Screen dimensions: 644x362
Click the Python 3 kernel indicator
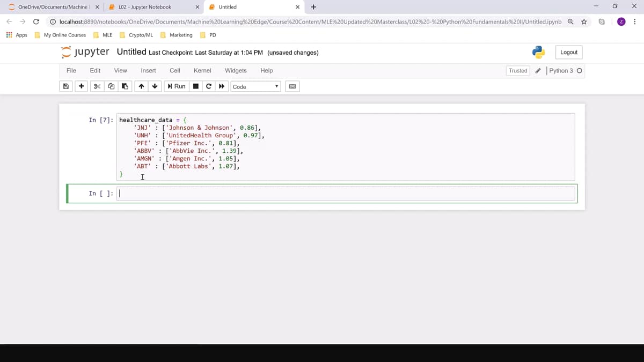[x=565, y=71]
